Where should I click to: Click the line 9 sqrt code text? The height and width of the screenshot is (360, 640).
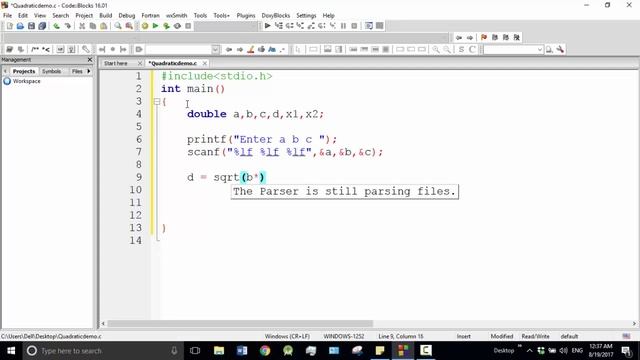pos(226,177)
